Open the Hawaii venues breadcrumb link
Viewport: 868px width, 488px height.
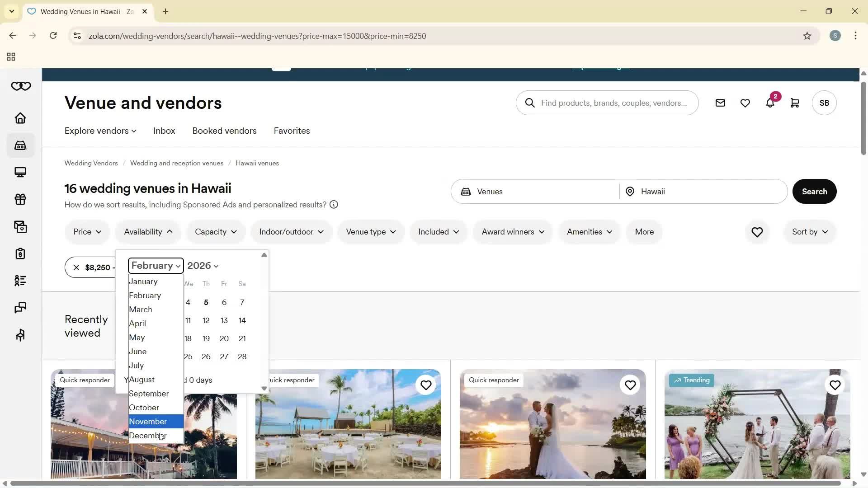(x=257, y=163)
